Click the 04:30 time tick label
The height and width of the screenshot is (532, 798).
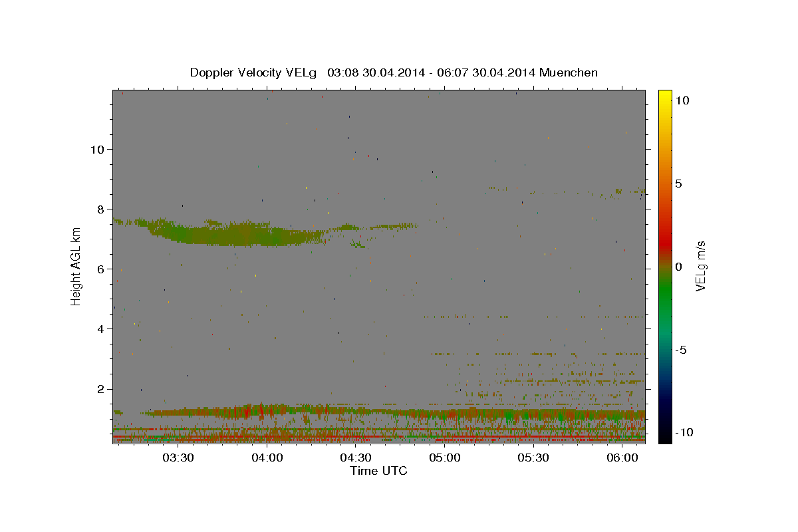(356, 458)
